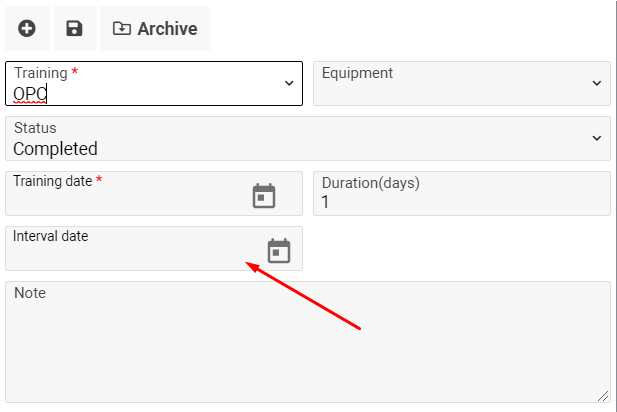Click the Archive button

point(155,29)
